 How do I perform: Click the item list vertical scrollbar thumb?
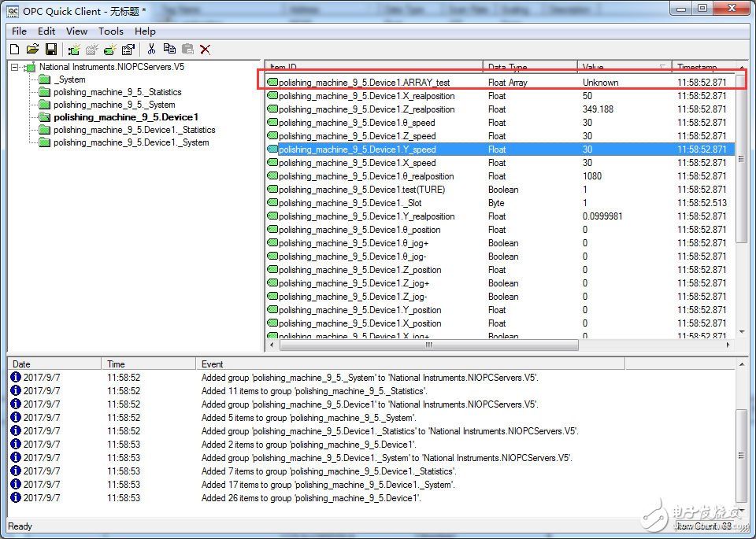point(742,159)
